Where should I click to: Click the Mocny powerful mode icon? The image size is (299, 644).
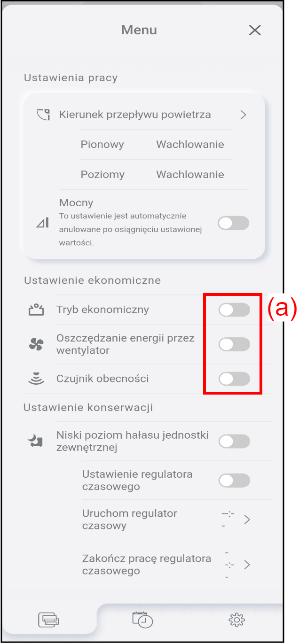point(43,223)
